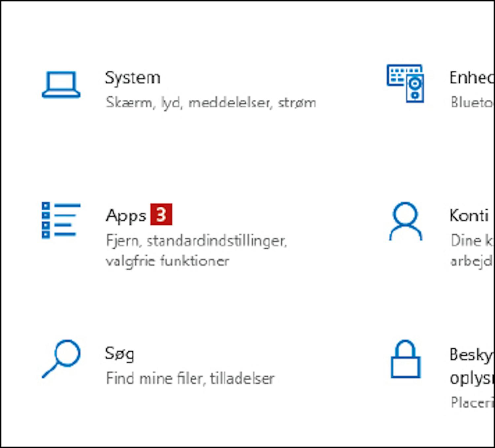Open the privacy padlock icon
The width and height of the screenshot is (495, 448).
coord(406,359)
